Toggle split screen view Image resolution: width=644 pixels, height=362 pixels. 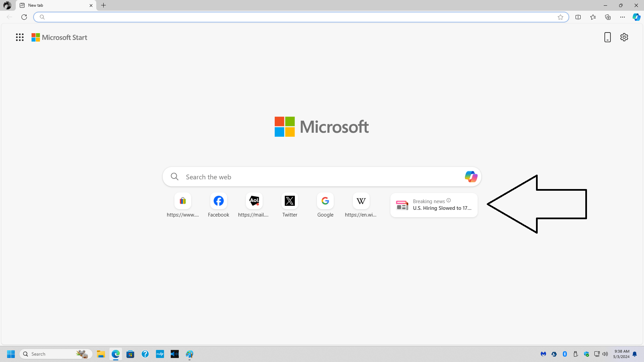(578, 17)
